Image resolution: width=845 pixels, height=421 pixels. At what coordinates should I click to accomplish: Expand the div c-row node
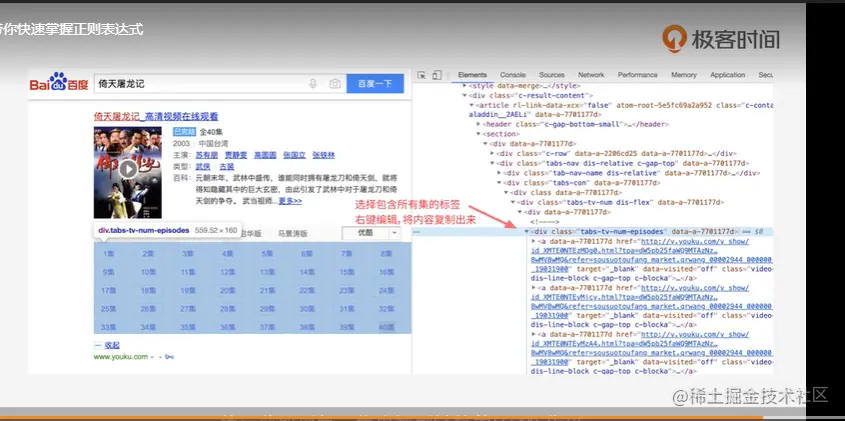tap(491, 154)
